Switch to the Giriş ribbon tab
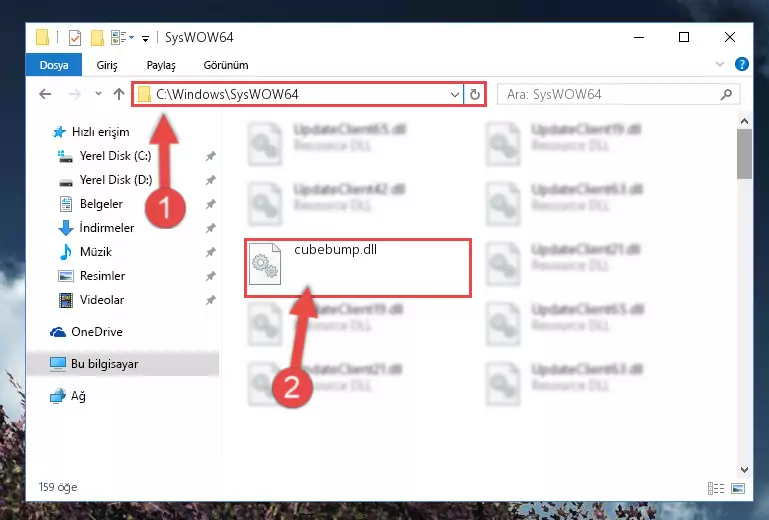 [x=107, y=65]
